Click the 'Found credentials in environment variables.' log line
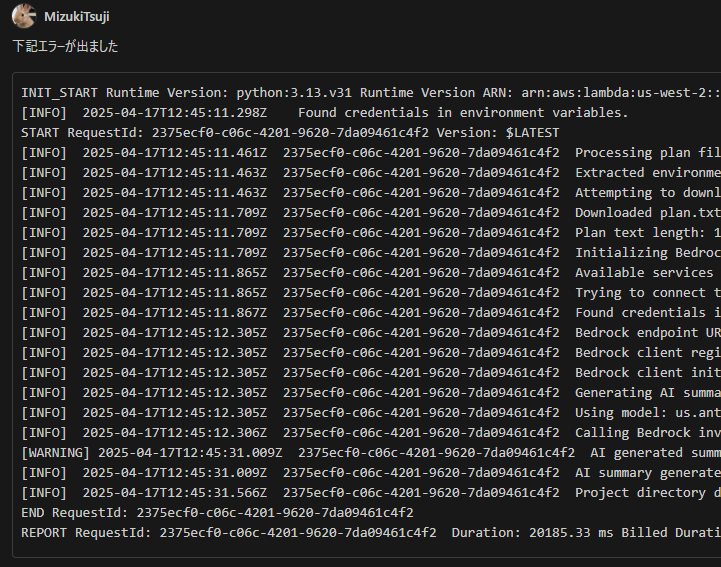This screenshot has height=567, width=721. tap(325, 113)
